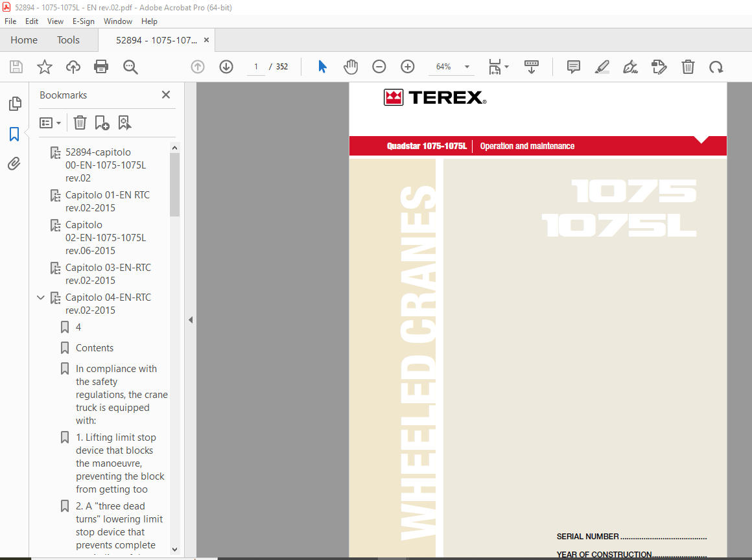Open the E-Sign menu

[84, 21]
